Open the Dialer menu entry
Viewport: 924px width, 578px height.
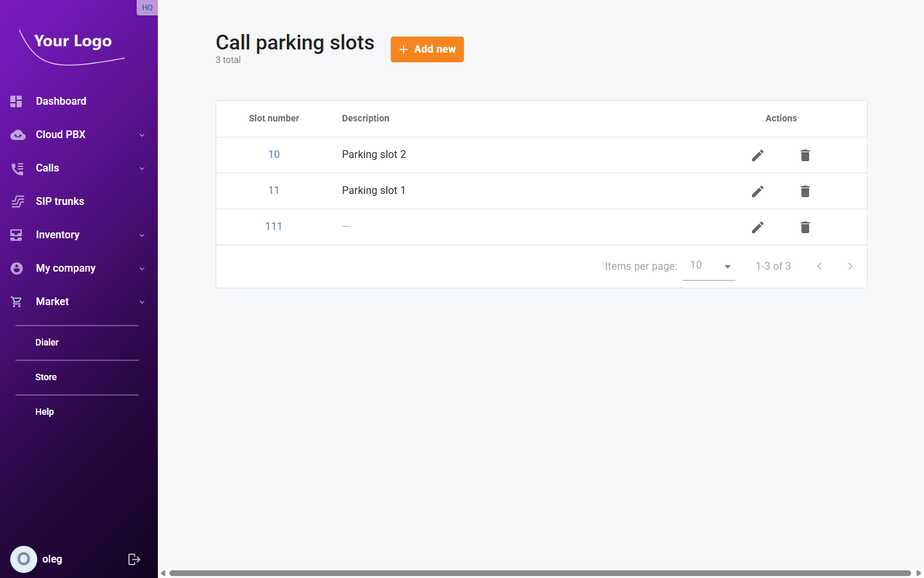click(47, 342)
